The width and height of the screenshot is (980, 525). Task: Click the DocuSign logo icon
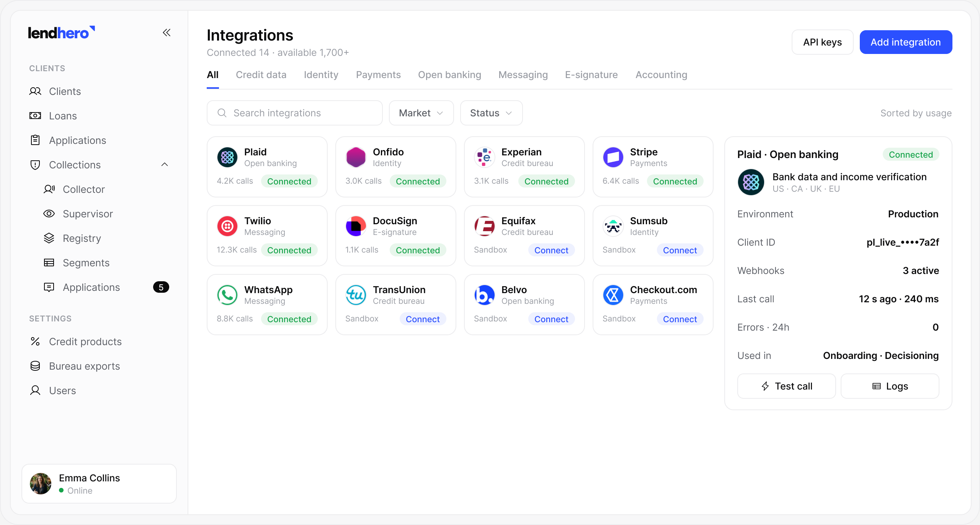356,226
